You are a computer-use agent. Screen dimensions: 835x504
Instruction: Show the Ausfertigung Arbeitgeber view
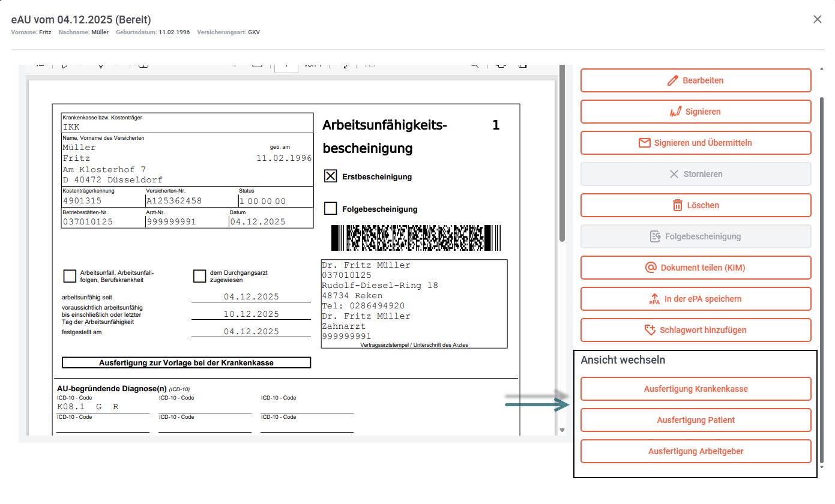(x=696, y=451)
